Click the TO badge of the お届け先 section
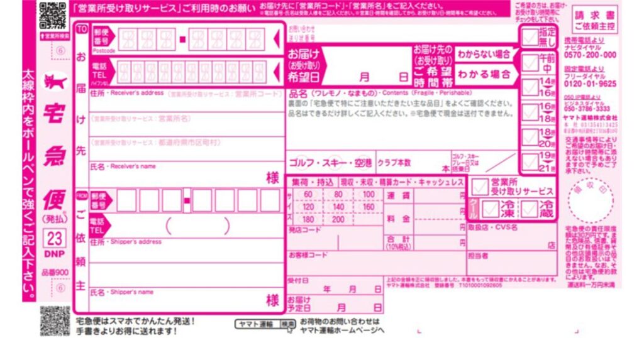Viewport: 644px width, 338px height. (x=82, y=29)
